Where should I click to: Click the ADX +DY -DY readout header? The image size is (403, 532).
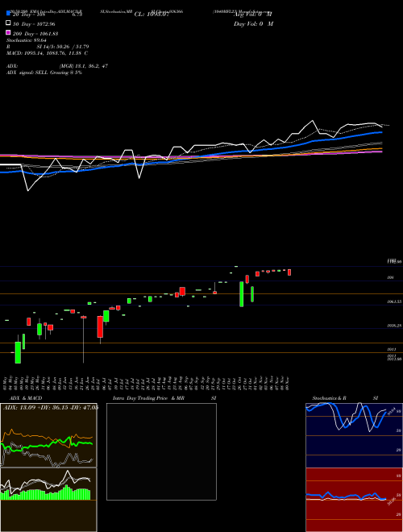50,407
